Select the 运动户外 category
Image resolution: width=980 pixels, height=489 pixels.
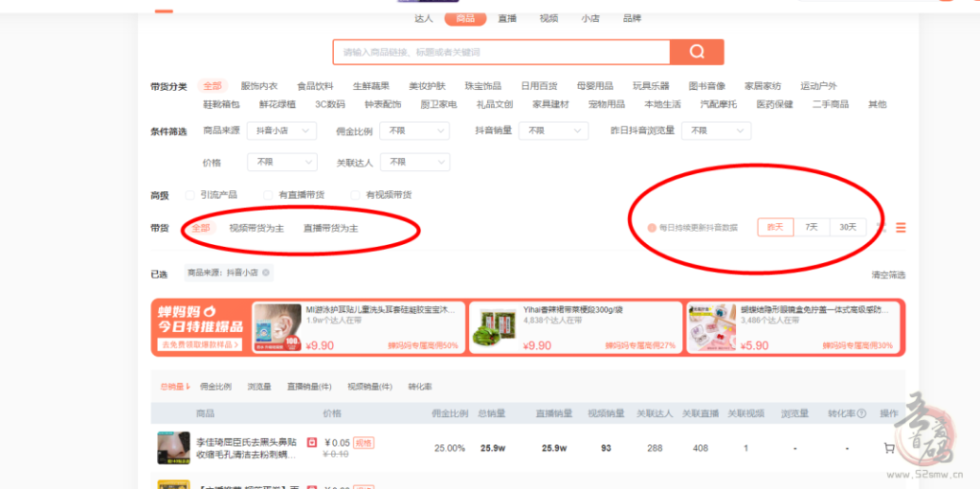pos(819,86)
